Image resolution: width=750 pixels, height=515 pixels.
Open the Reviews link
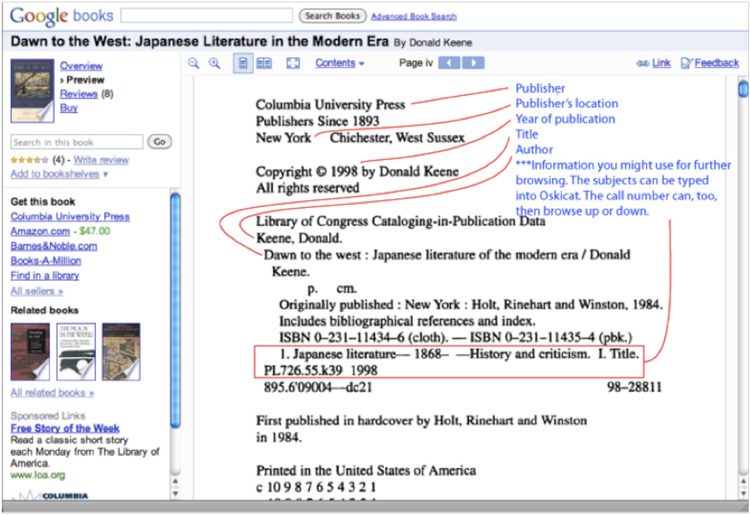78,94
